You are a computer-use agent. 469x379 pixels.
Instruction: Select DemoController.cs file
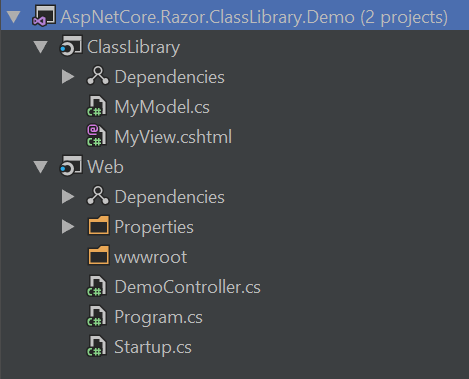point(187,287)
